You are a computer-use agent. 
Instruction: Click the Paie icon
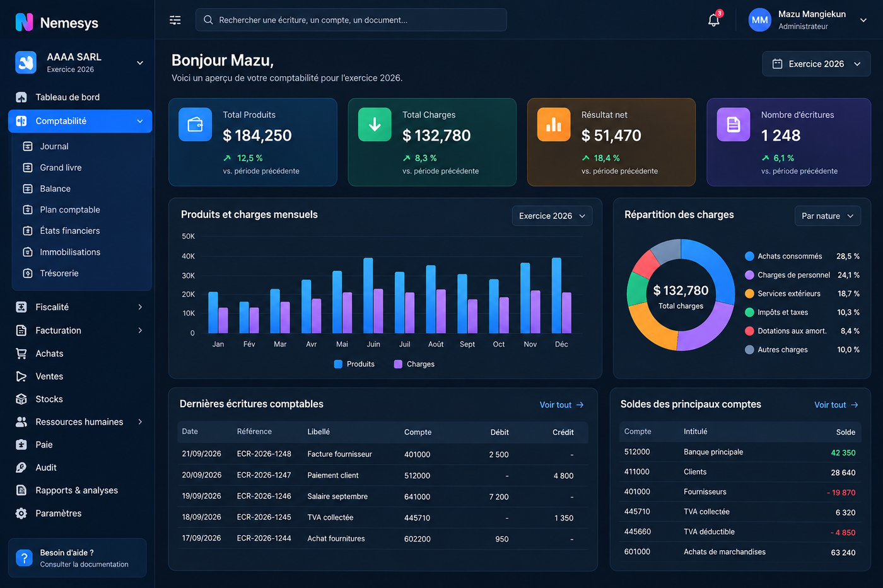(21, 444)
